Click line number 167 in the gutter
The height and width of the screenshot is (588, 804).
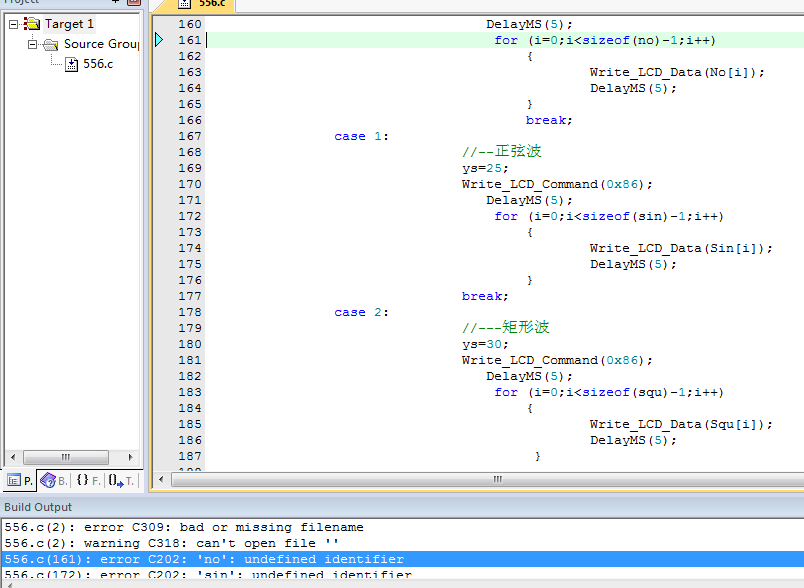tap(190, 136)
